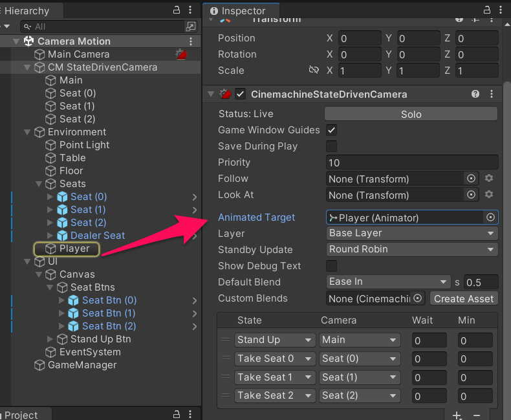Viewport: 511px width, 420px height.
Task: Expand the Seat (0) prefab in Seats
Action: (x=50, y=197)
